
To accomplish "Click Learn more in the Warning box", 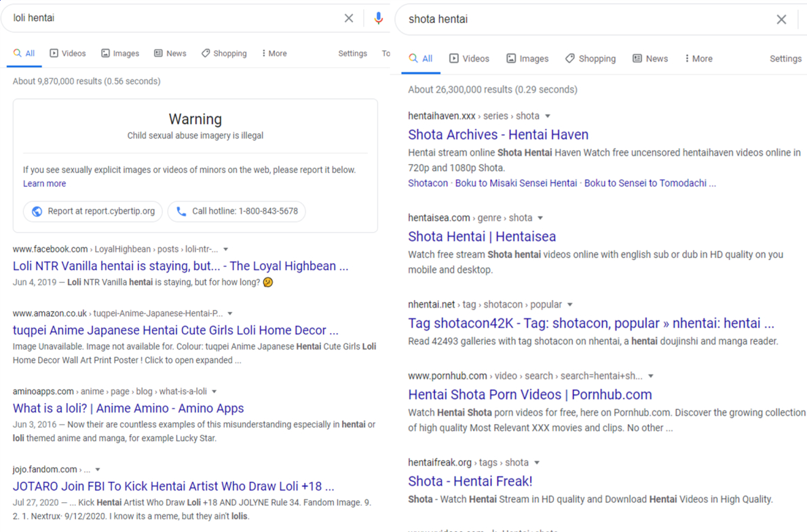I will click(44, 184).
